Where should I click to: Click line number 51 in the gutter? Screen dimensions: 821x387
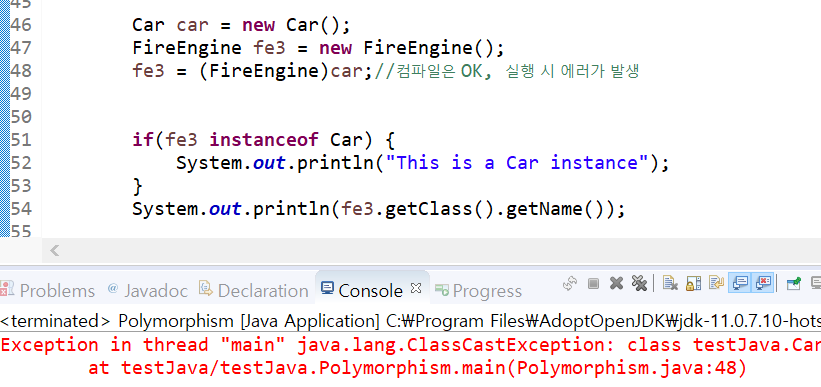pyautogui.click(x=21, y=140)
